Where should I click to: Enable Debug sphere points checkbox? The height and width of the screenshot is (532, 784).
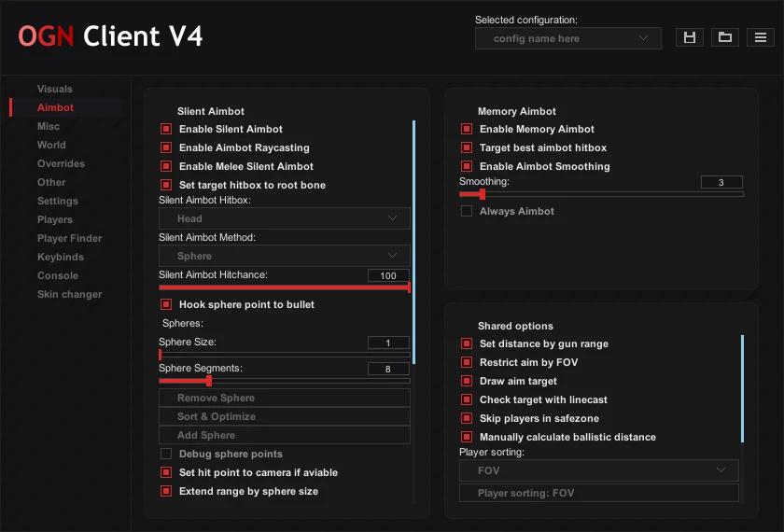pos(166,454)
